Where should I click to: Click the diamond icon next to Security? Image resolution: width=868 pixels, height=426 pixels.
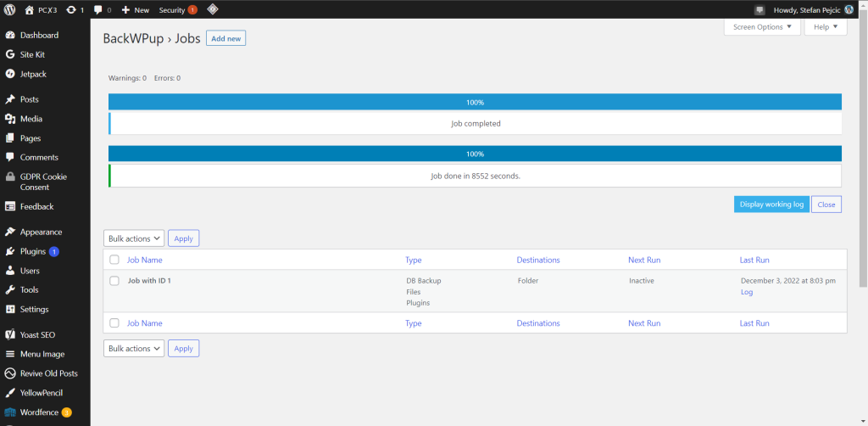tap(213, 9)
